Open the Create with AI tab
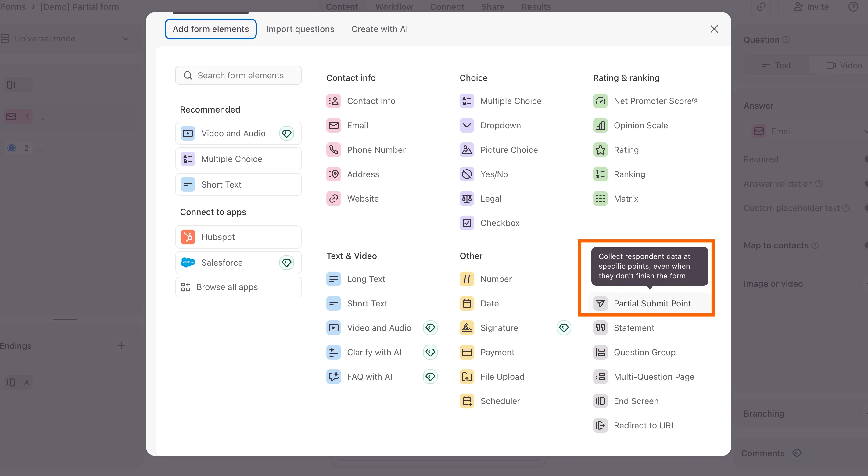 coord(379,29)
